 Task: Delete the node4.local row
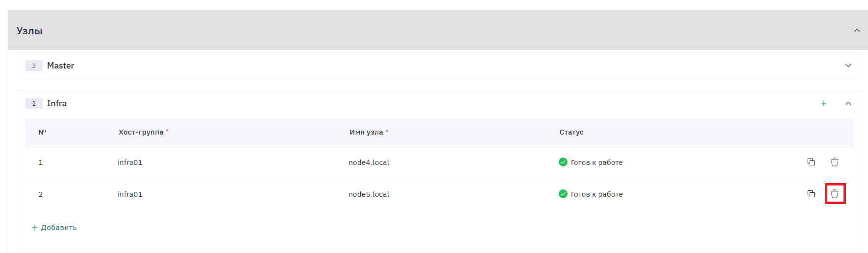pos(835,162)
